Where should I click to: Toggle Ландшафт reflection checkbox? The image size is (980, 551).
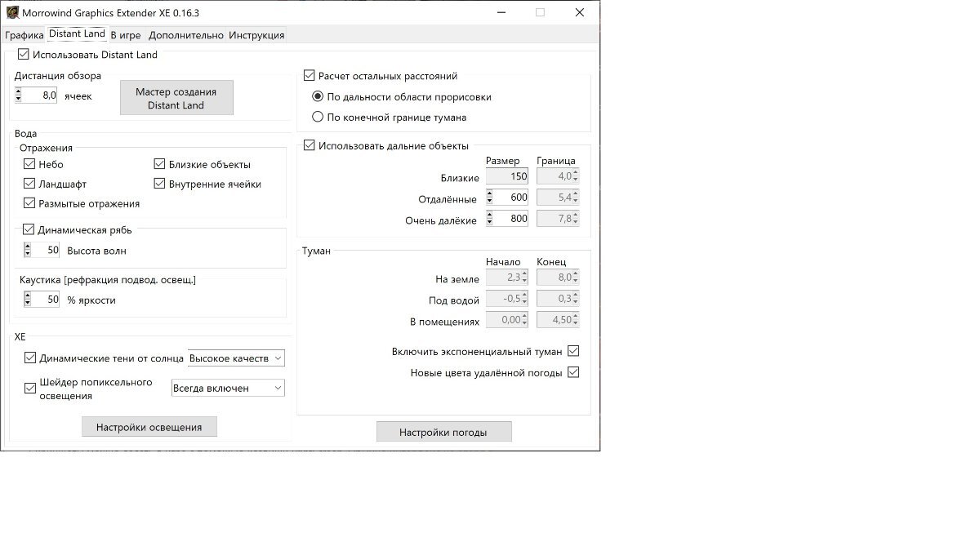click(29, 184)
